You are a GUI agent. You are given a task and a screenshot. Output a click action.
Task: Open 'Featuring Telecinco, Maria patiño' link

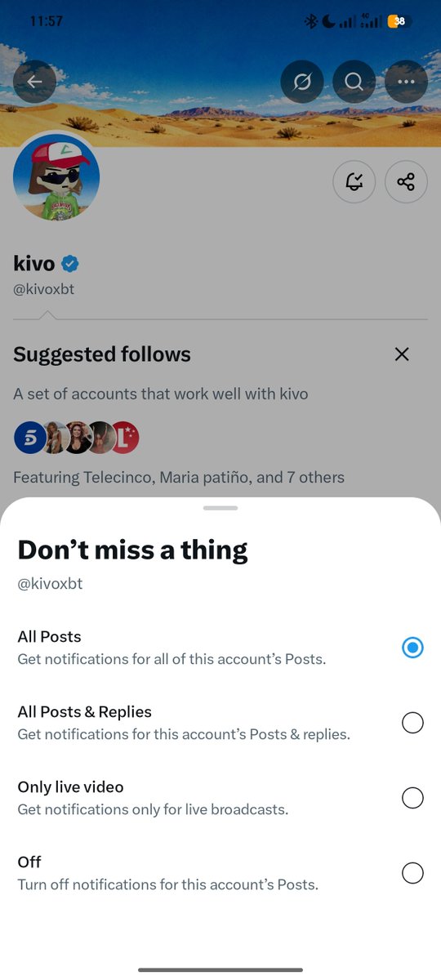tap(179, 477)
